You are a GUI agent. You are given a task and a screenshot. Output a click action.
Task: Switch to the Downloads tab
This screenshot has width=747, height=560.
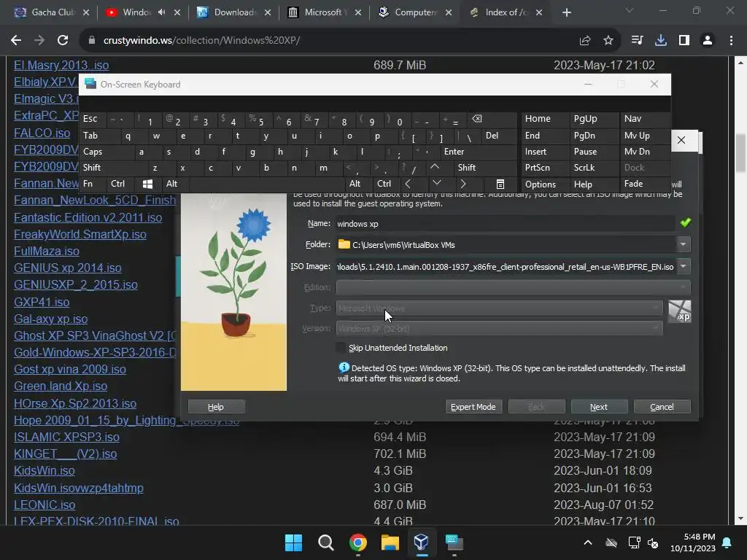pos(233,12)
